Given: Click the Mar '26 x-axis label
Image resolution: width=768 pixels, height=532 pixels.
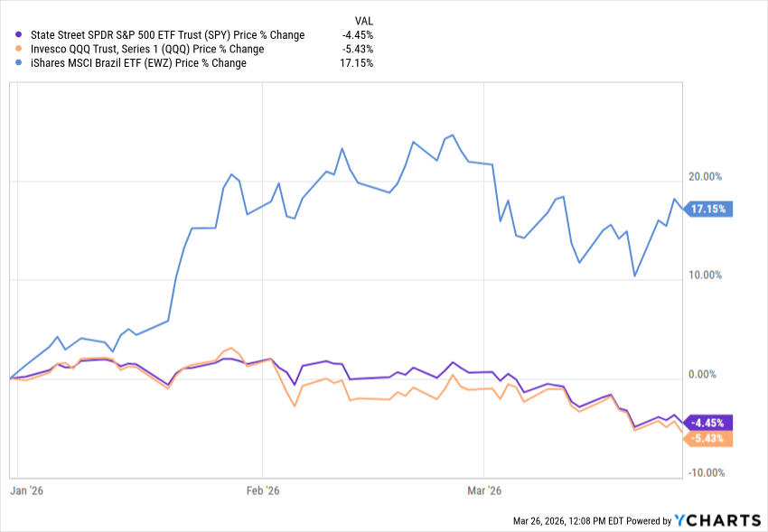Looking at the screenshot, I should coord(482,491).
